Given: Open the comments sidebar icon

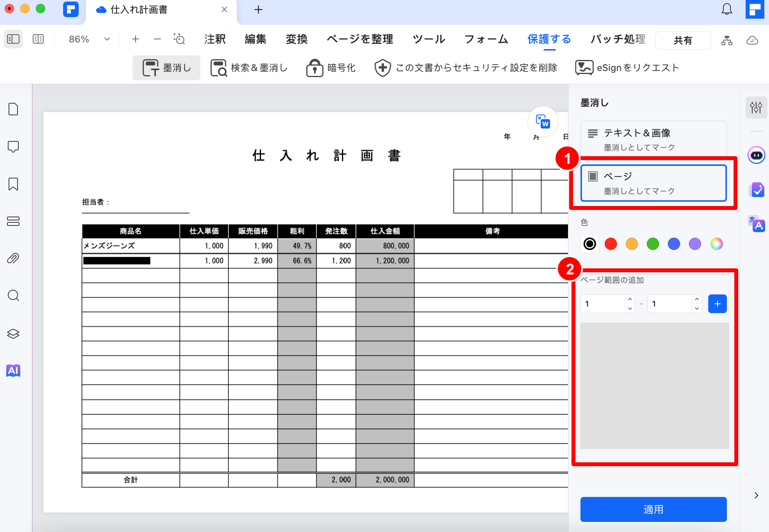Looking at the screenshot, I should [x=13, y=147].
